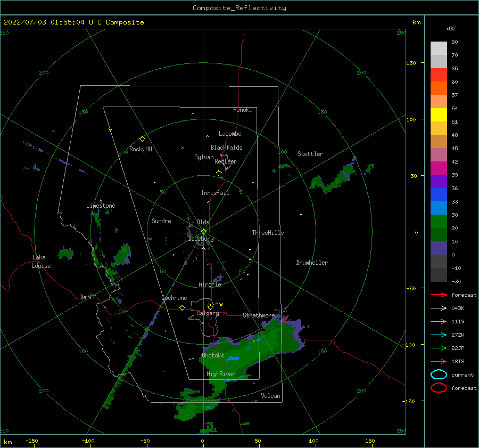Click the Stettler city label
Viewport: 479px width, 448px height.
click(x=310, y=154)
